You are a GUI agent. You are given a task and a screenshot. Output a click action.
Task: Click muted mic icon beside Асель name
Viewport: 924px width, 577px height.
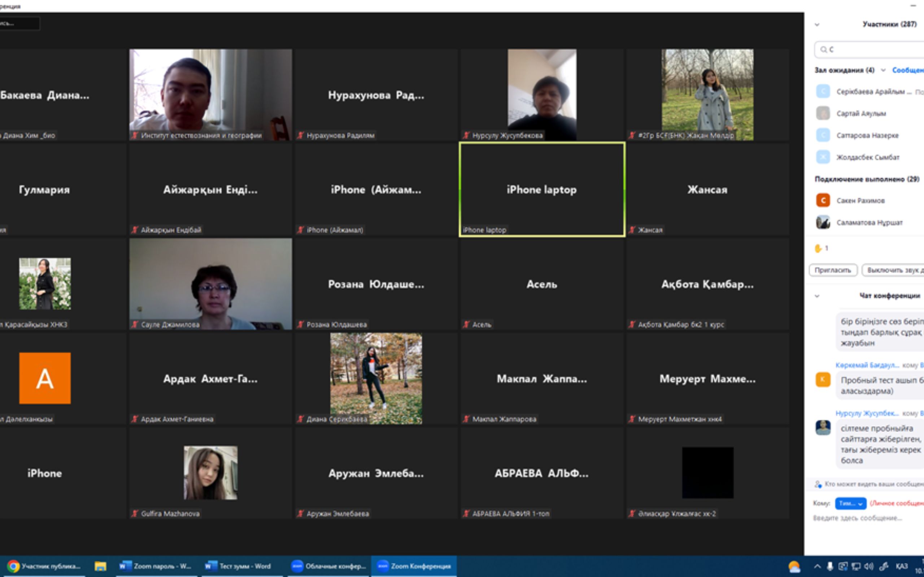466,324
